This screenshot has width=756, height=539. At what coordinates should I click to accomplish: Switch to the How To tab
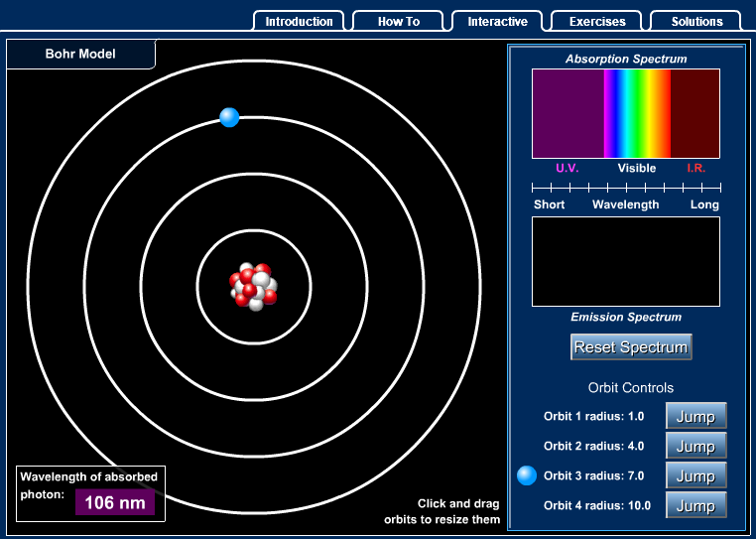click(x=398, y=21)
